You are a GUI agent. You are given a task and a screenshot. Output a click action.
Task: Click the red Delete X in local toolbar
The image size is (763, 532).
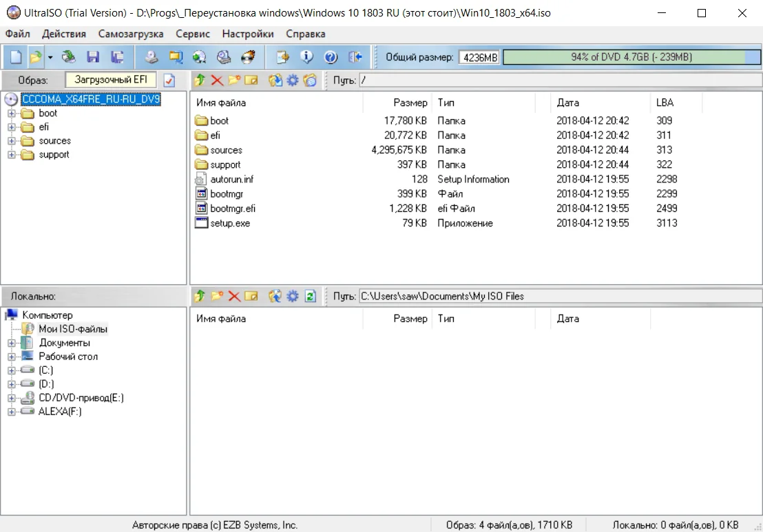(x=234, y=296)
